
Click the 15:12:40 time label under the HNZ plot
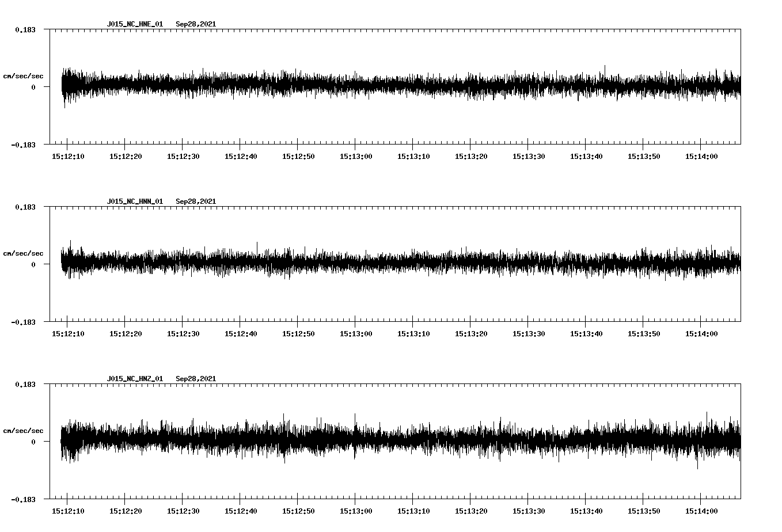coord(241,511)
